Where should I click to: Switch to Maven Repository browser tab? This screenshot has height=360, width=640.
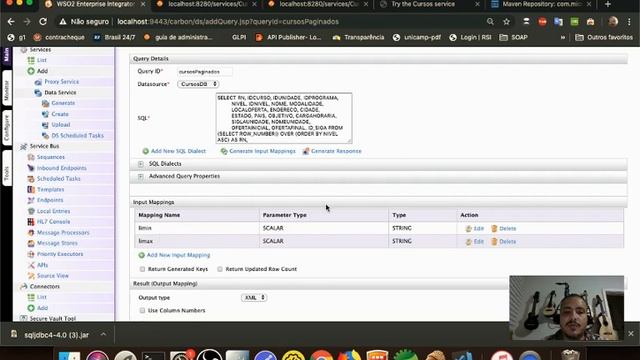[541, 4]
